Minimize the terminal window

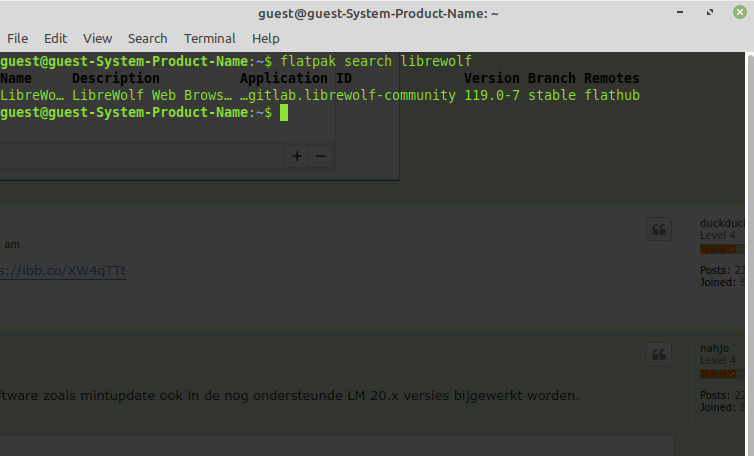click(x=680, y=12)
